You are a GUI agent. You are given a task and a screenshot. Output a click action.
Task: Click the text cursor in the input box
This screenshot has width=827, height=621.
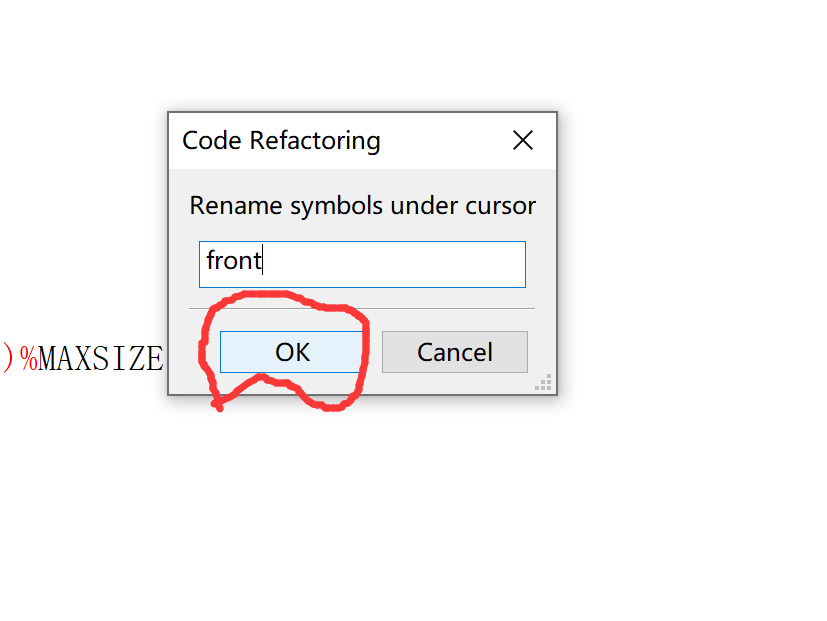(262, 260)
